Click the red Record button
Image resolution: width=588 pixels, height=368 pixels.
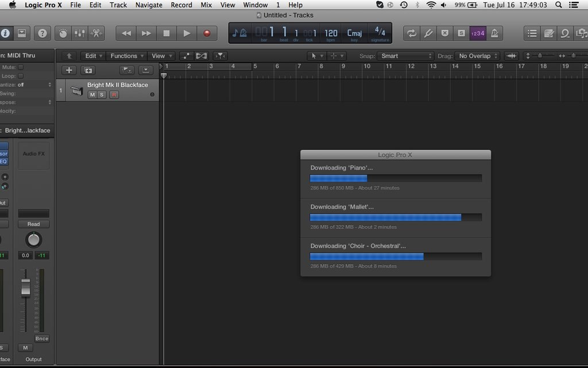click(207, 33)
